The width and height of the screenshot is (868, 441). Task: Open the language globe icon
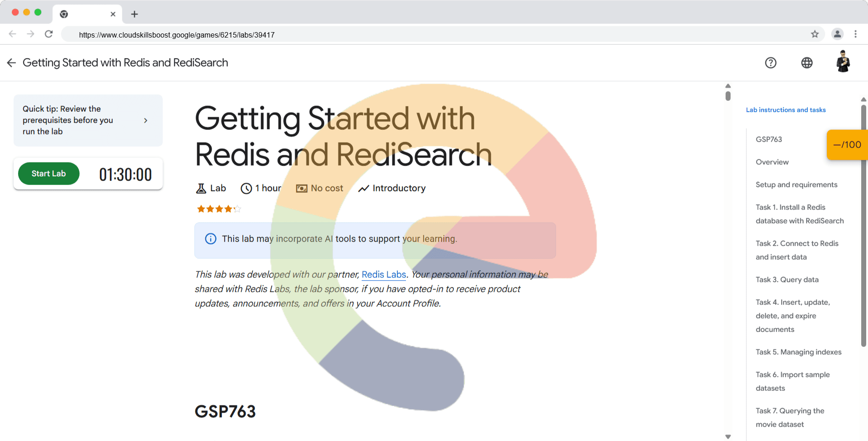tap(807, 63)
